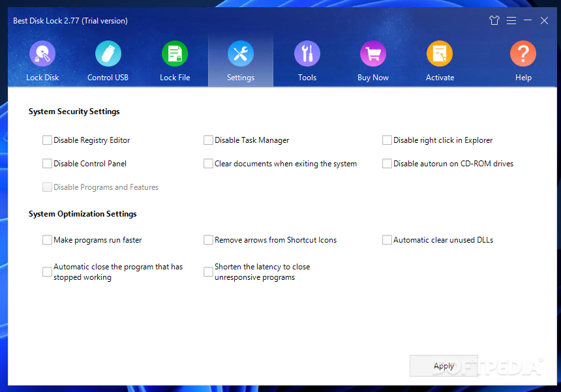This screenshot has height=392, width=561.
Task: Open the hamburger menu in title bar
Action: (511, 20)
